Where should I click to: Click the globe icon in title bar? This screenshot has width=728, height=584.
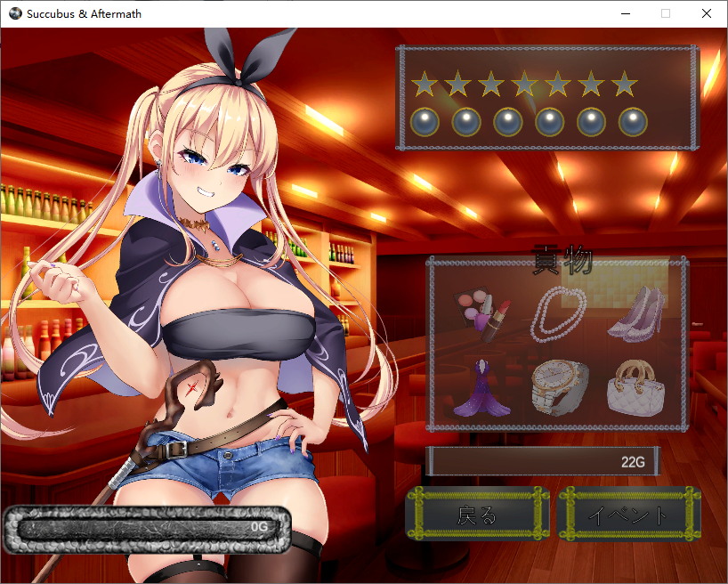tap(15, 13)
